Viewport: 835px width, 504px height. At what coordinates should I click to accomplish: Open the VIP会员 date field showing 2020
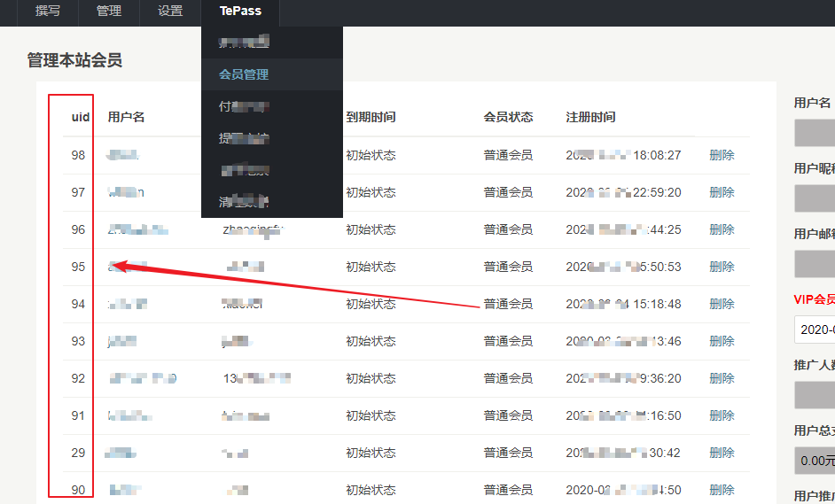pyautogui.click(x=815, y=330)
